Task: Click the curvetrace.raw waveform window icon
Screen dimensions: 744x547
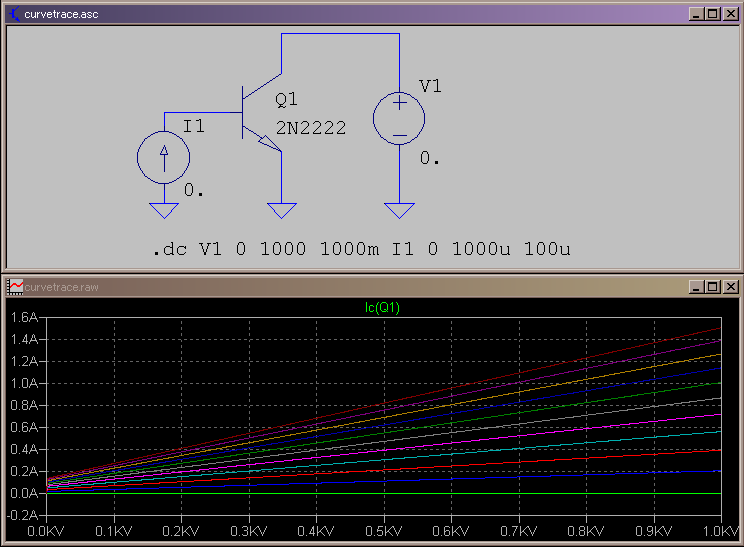Action: tap(15, 287)
